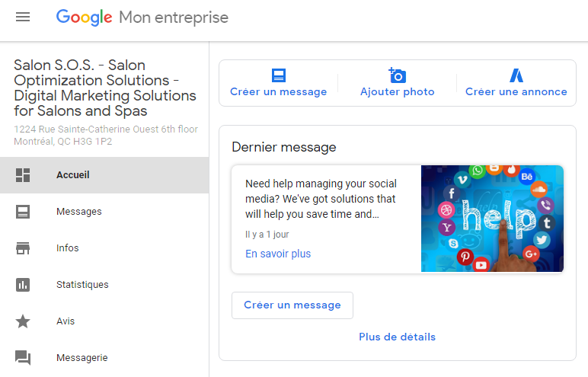Click Créer une annonce label
588x377 pixels.
(x=516, y=91)
